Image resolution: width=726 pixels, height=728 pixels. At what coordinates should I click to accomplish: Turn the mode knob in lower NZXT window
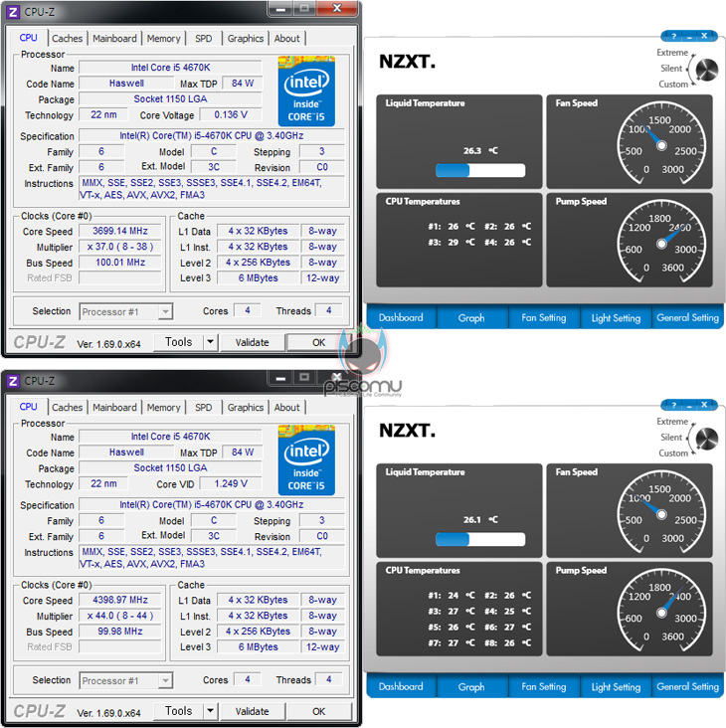706,439
